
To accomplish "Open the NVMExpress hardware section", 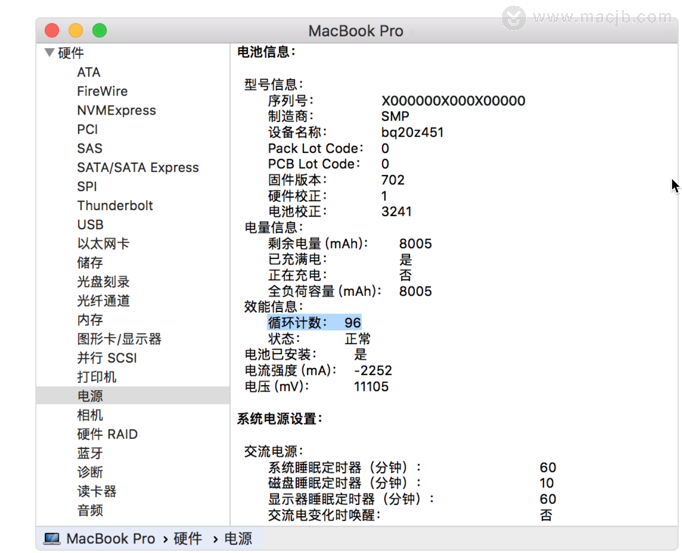I will click(116, 111).
